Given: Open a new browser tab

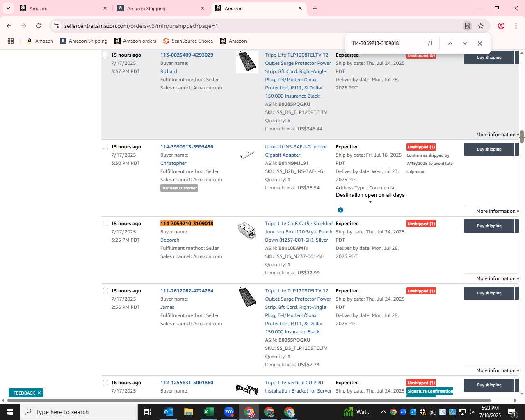Looking at the screenshot, I should coord(315,8).
